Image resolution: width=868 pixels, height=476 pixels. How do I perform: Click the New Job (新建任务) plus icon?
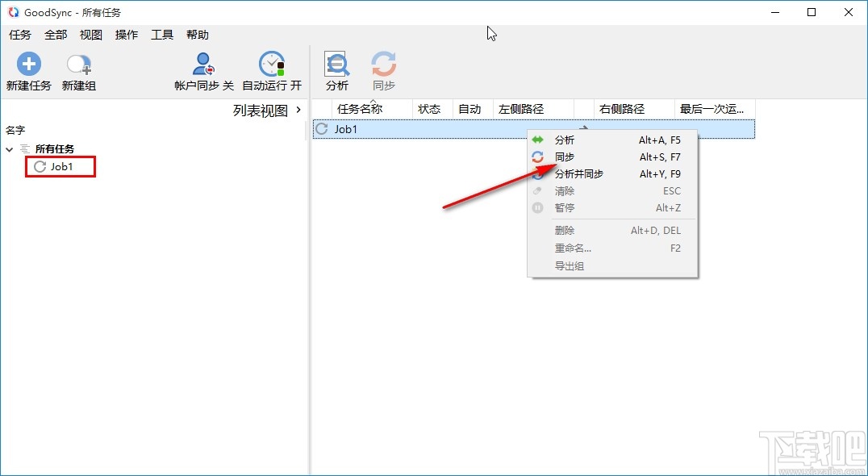click(x=29, y=64)
